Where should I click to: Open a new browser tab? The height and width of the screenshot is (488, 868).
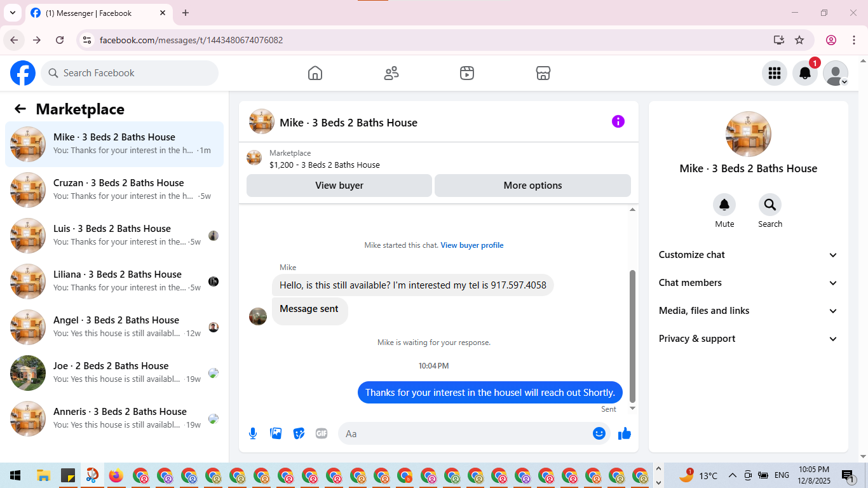tap(186, 13)
